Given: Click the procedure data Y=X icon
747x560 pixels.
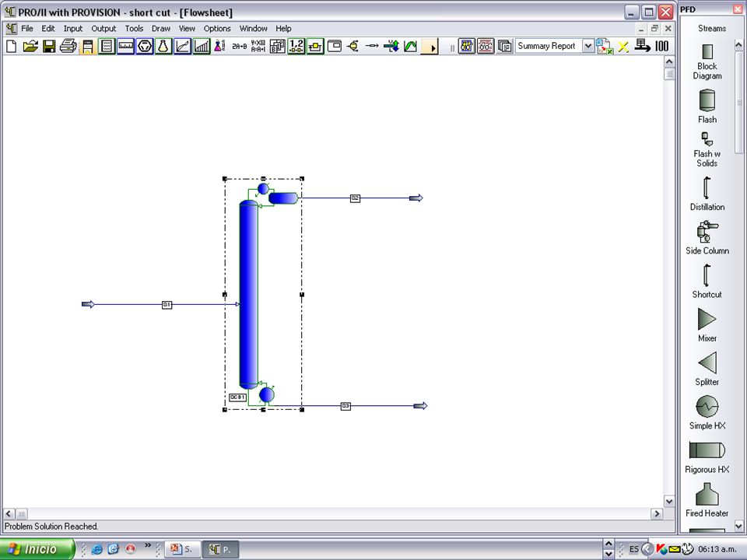Looking at the screenshot, I should pyautogui.click(x=258, y=46).
